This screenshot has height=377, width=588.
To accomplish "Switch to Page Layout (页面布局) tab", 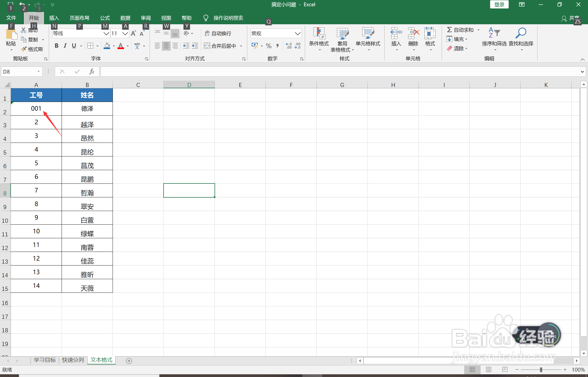I will 79,18.
